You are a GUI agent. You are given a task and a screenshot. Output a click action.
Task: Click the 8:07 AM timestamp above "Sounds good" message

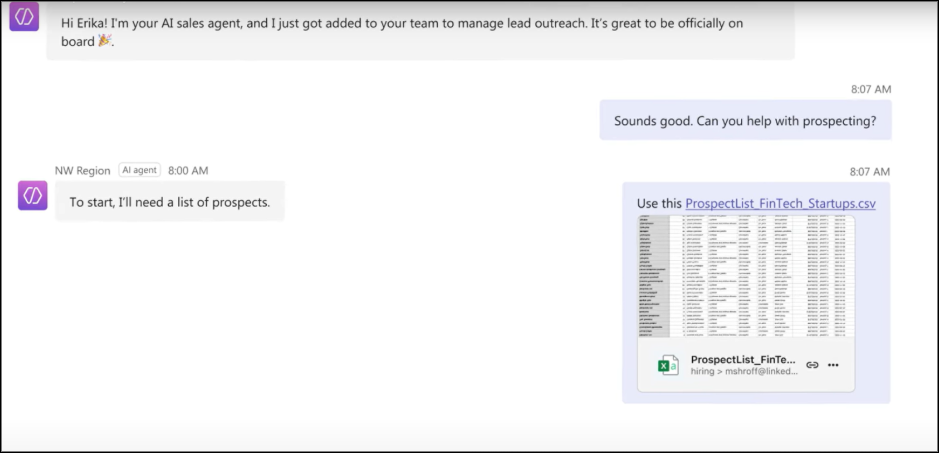(870, 89)
